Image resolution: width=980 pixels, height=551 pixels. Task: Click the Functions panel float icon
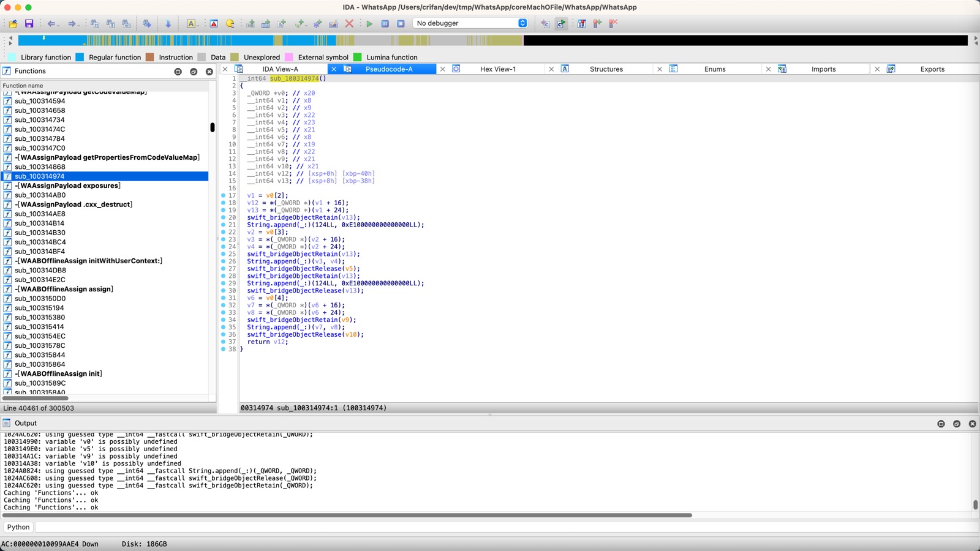(x=194, y=72)
